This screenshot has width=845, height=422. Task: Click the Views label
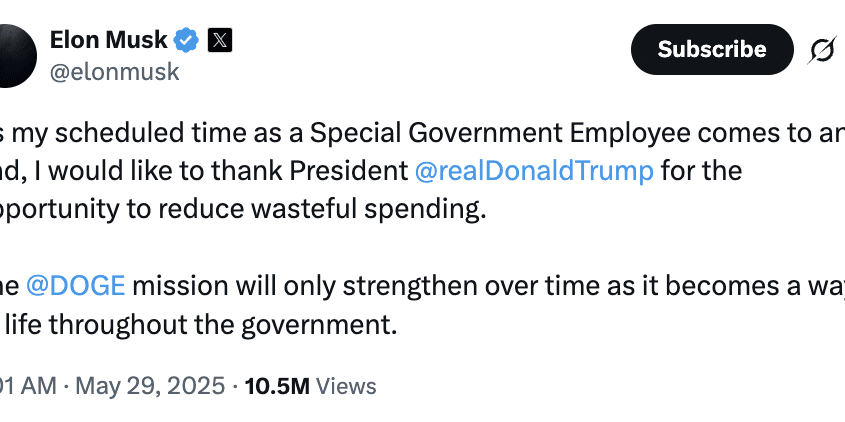coord(346,386)
